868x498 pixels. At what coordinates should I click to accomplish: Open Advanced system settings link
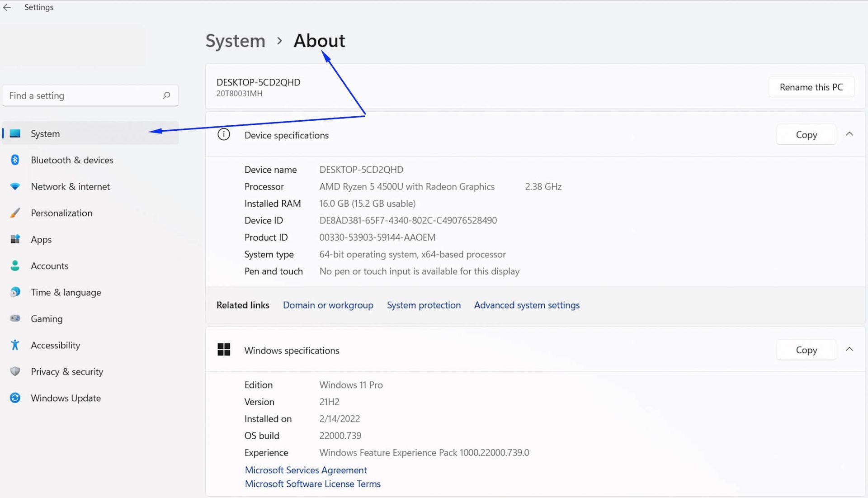pyautogui.click(x=527, y=305)
